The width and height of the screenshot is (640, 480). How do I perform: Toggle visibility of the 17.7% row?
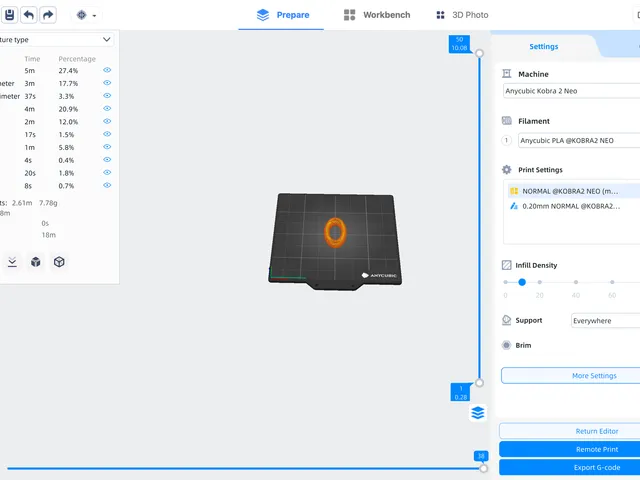(107, 83)
